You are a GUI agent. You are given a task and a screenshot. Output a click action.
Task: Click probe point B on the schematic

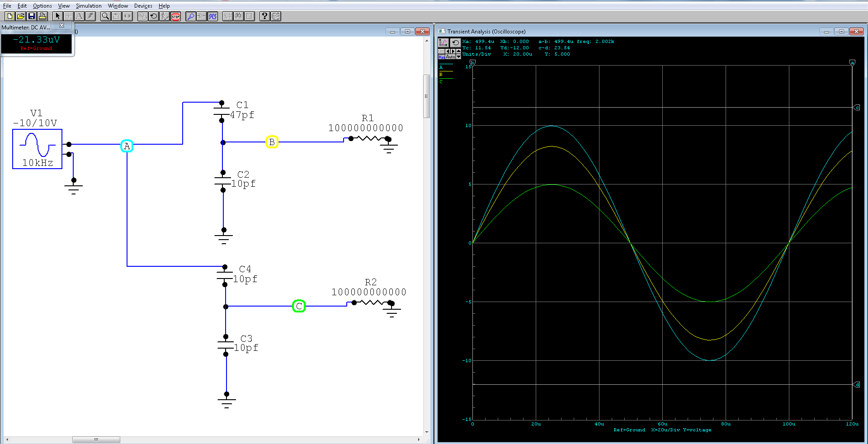272,142
